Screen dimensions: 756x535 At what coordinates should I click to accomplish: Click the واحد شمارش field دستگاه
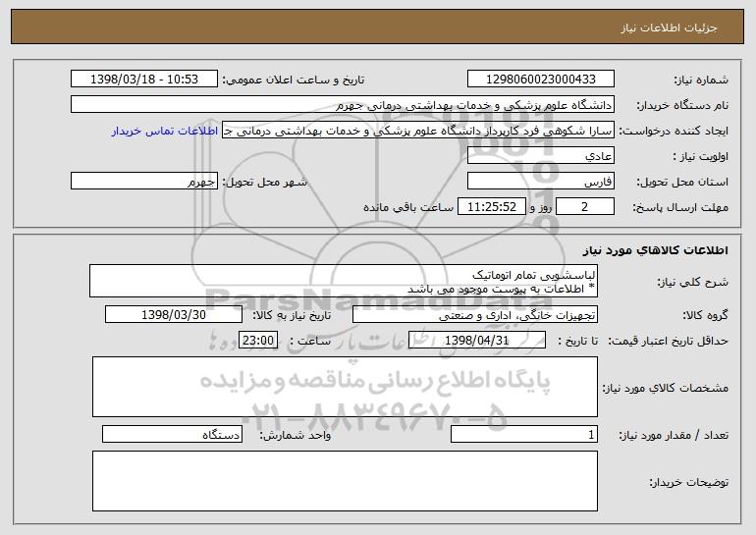tap(172, 434)
